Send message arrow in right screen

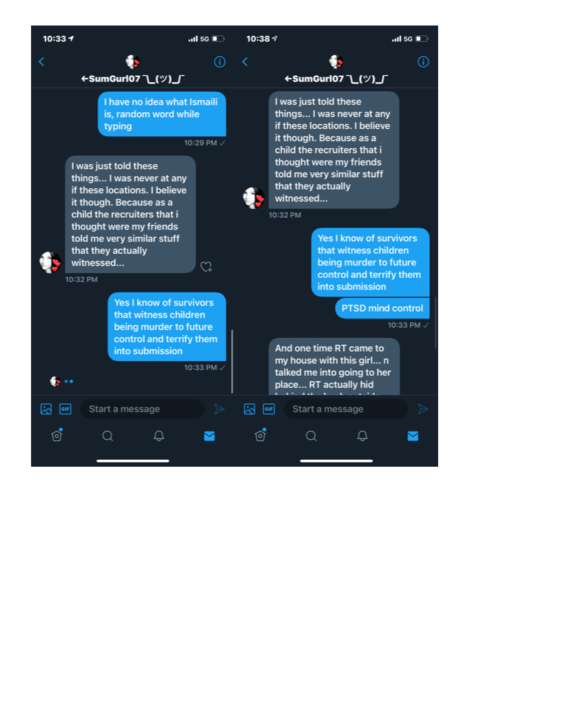(423, 409)
